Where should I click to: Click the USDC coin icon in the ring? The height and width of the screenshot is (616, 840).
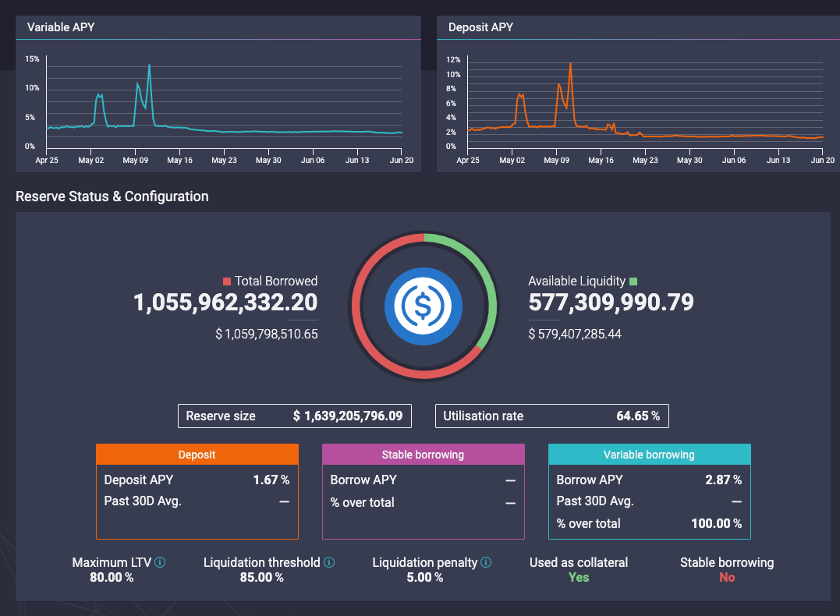click(424, 306)
